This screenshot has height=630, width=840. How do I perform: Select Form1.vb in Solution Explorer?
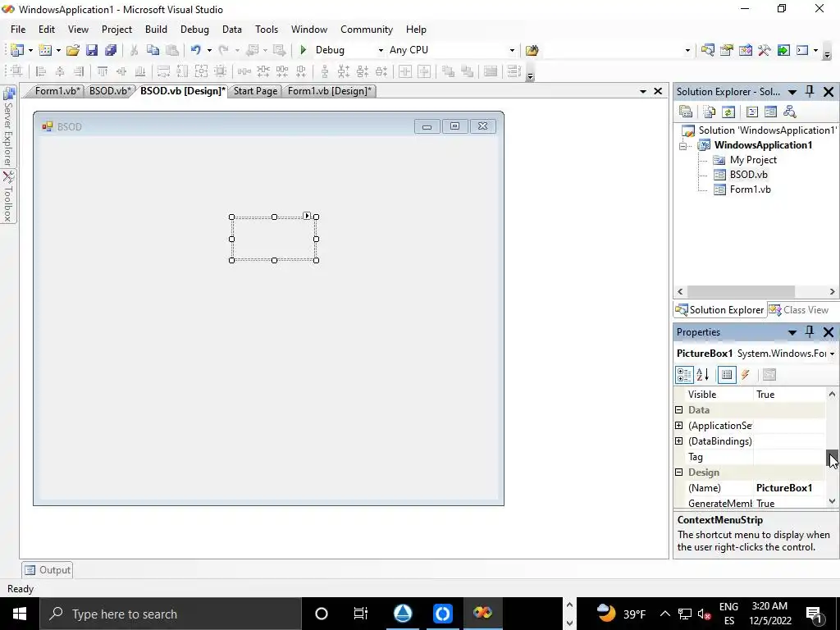tap(750, 189)
